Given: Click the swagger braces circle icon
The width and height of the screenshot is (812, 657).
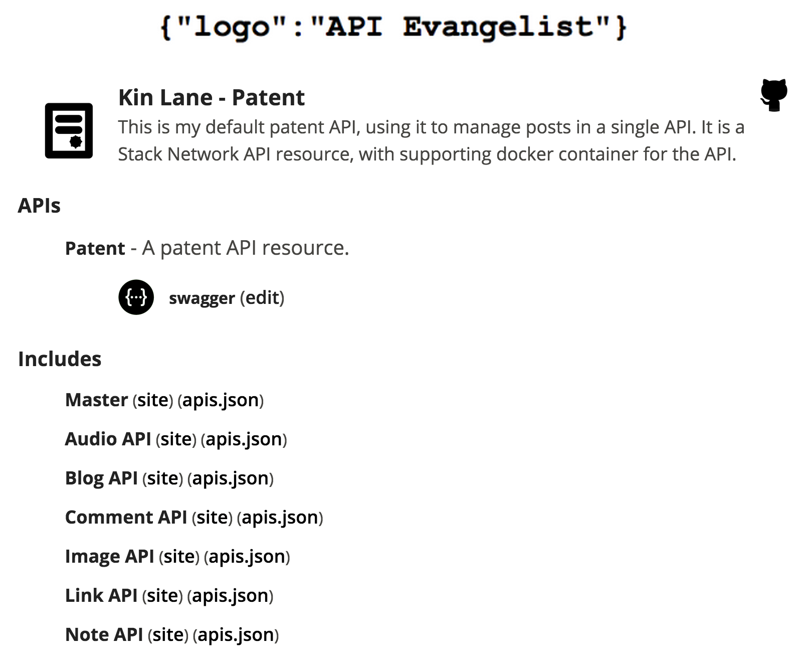Looking at the screenshot, I should pyautogui.click(x=136, y=297).
